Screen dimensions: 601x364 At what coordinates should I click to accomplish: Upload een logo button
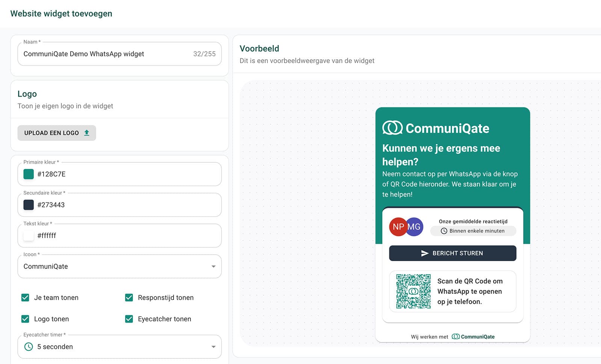point(57,133)
